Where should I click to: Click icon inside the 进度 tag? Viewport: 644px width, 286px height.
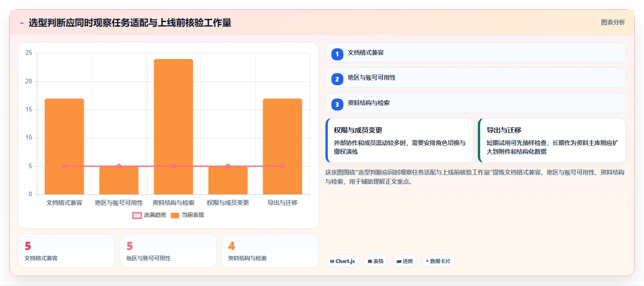[x=399, y=261]
